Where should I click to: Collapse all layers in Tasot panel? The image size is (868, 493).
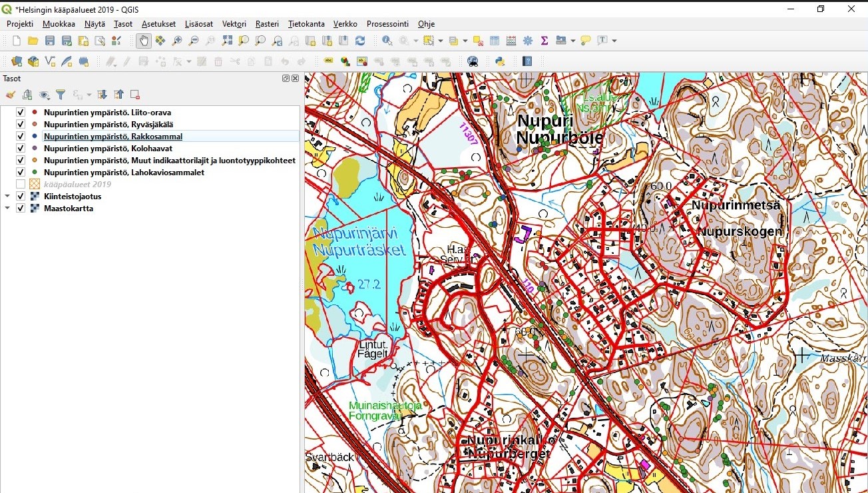pyautogui.click(x=118, y=95)
